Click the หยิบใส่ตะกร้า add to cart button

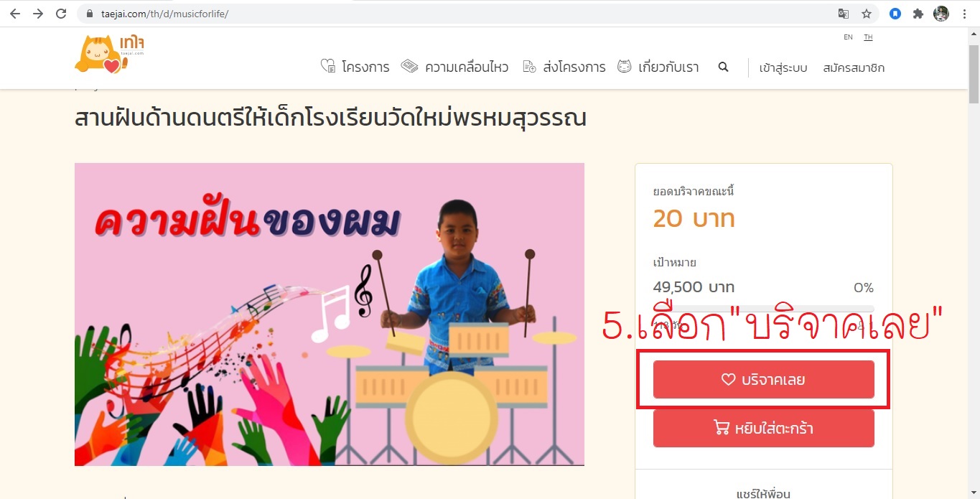pos(763,429)
